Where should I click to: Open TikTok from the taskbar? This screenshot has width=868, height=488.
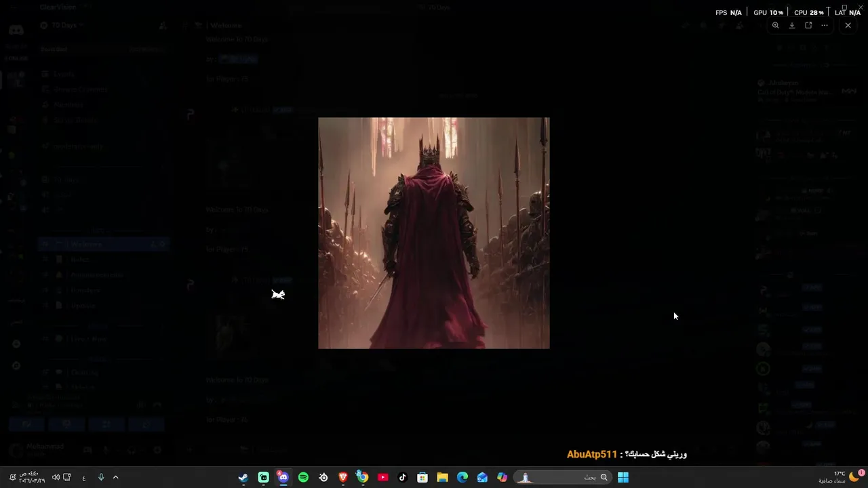(x=402, y=477)
